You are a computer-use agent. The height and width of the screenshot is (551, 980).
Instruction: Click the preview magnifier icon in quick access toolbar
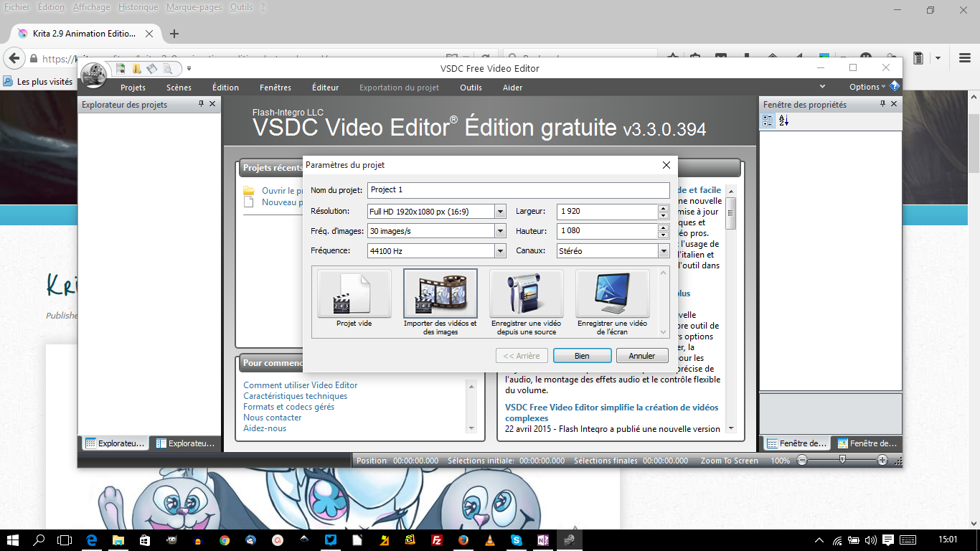tap(167, 69)
